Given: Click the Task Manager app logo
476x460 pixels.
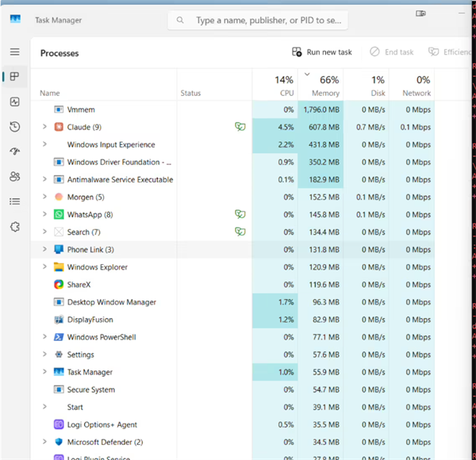Looking at the screenshot, I should pos(15,19).
